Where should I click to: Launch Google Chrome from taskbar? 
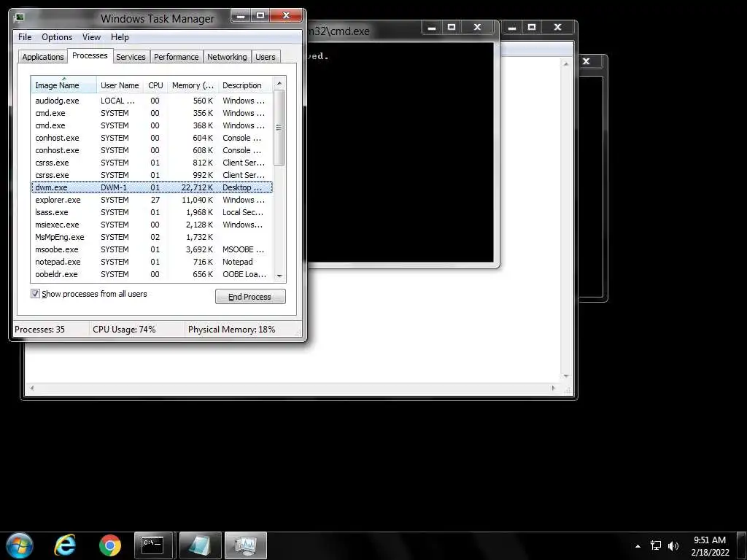pos(110,545)
